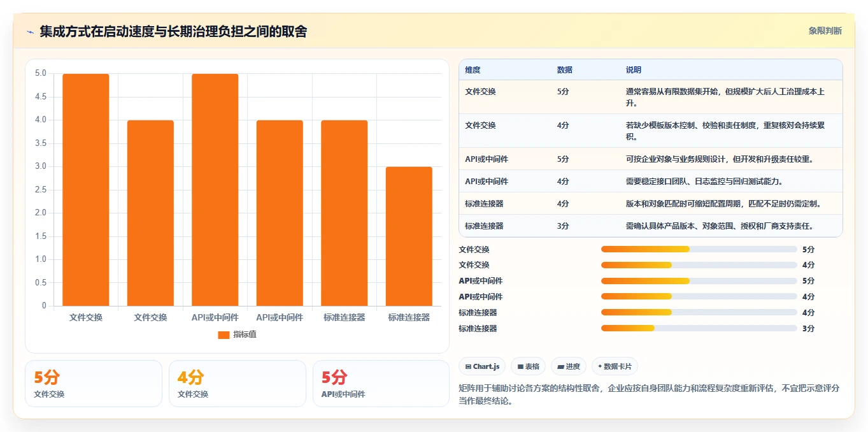Image resolution: width=868 pixels, height=432 pixels.
Task: Click the API或中间件 progress bar showing 5分
Action: tap(699, 281)
